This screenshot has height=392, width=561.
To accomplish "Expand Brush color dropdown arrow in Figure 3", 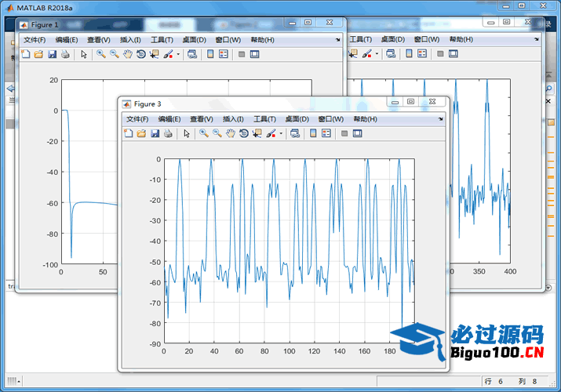I will (x=280, y=134).
